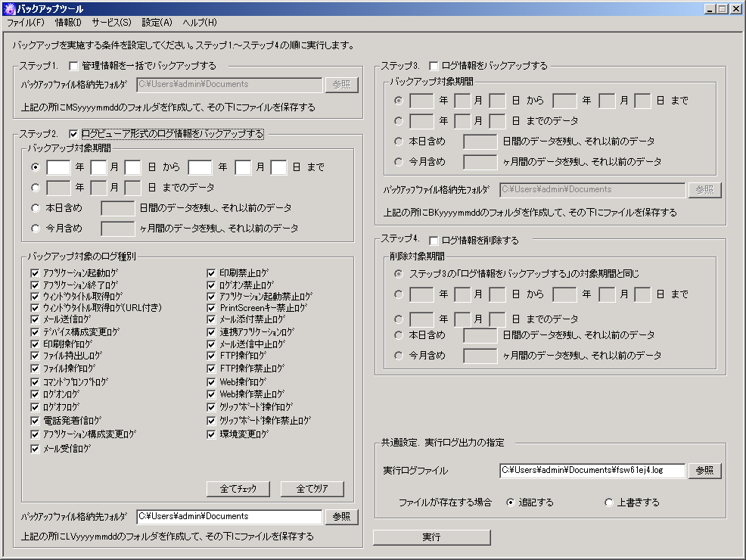This screenshot has height=560, width=746.
Task: Uncheck the 環境変更ログ checkbox
Action: [x=213, y=434]
